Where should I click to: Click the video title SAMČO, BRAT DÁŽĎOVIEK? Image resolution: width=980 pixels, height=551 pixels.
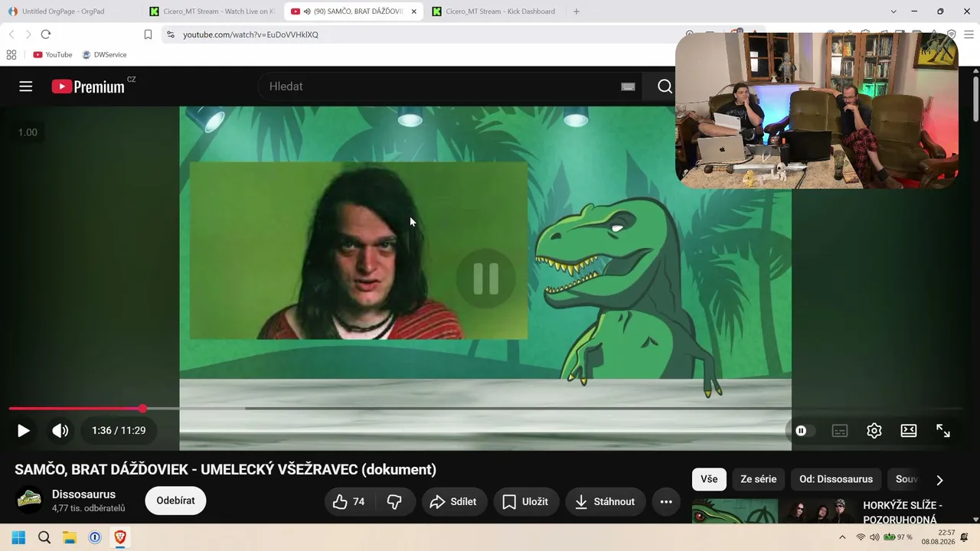226,470
